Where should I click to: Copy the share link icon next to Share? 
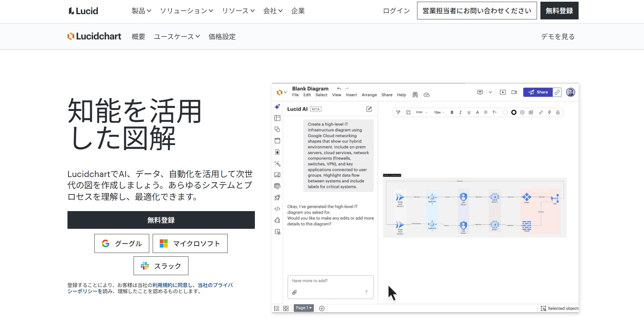click(x=557, y=92)
